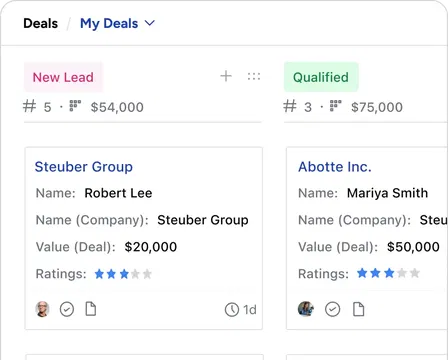Click the deal count 3 under Qualified
The height and width of the screenshot is (360, 448).
point(308,107)
